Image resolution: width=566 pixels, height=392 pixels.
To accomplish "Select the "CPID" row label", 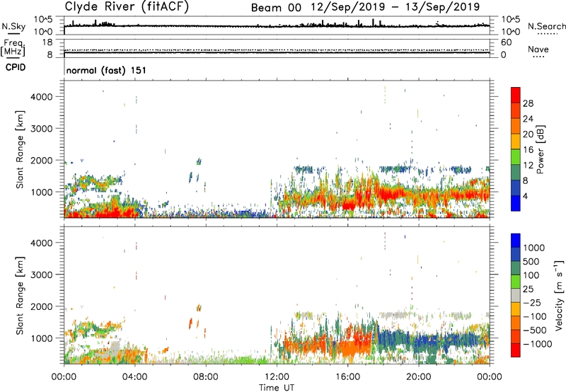I will click(16, 67).
